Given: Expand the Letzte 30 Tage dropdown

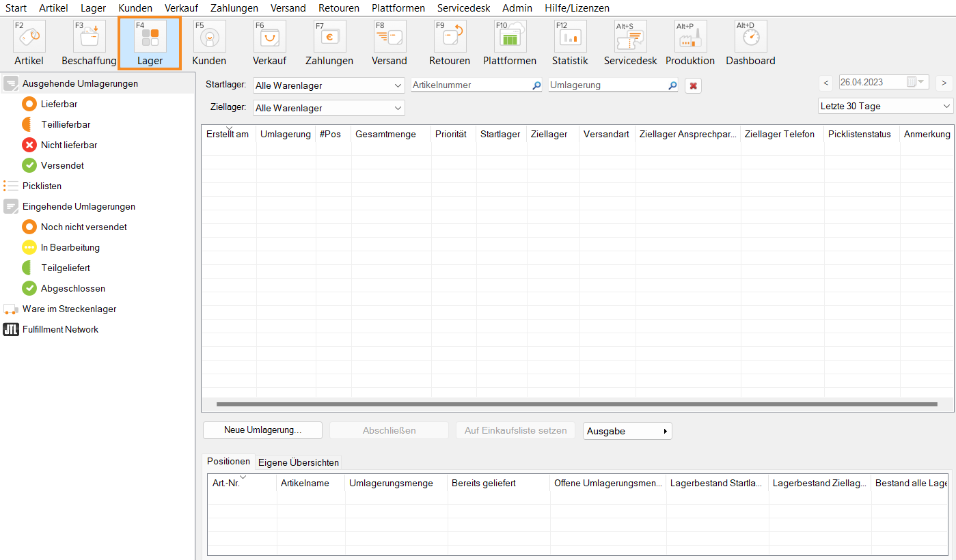Looking at the screenshot, I should pos(885,106).
